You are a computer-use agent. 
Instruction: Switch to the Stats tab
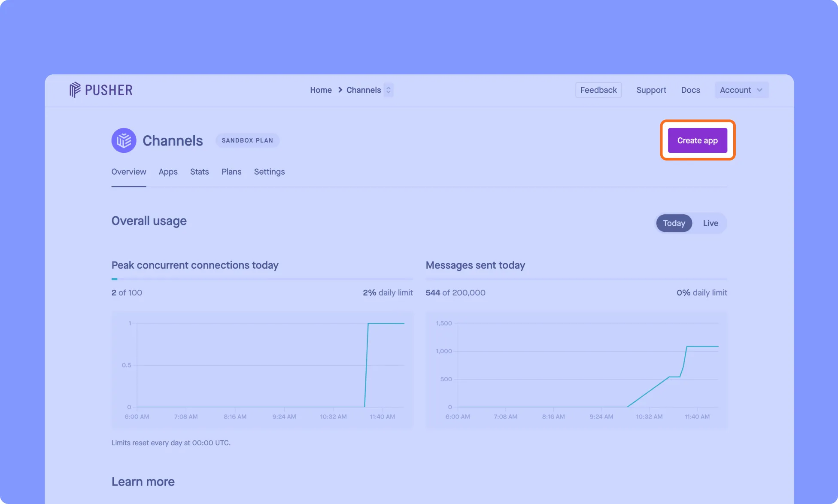tap(200, 172)
